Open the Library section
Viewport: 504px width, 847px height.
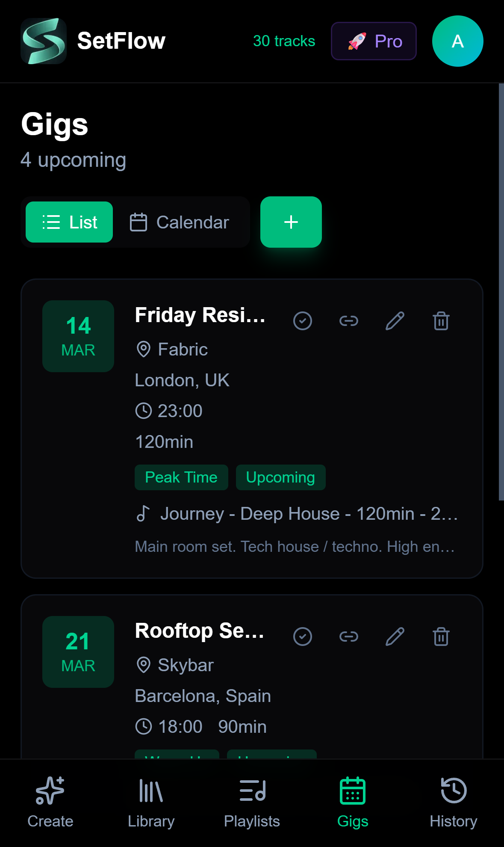tap(151, 803)
